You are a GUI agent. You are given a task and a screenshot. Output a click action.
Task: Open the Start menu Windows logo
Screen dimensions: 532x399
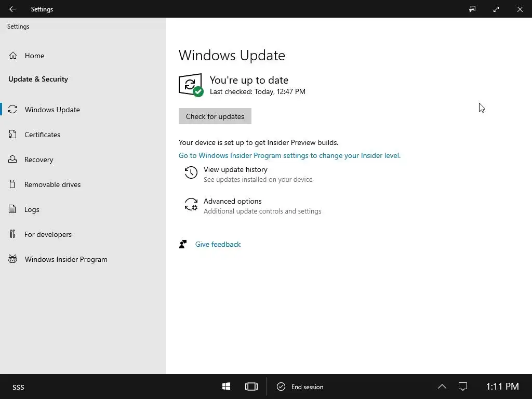click(x=227, y=387)
